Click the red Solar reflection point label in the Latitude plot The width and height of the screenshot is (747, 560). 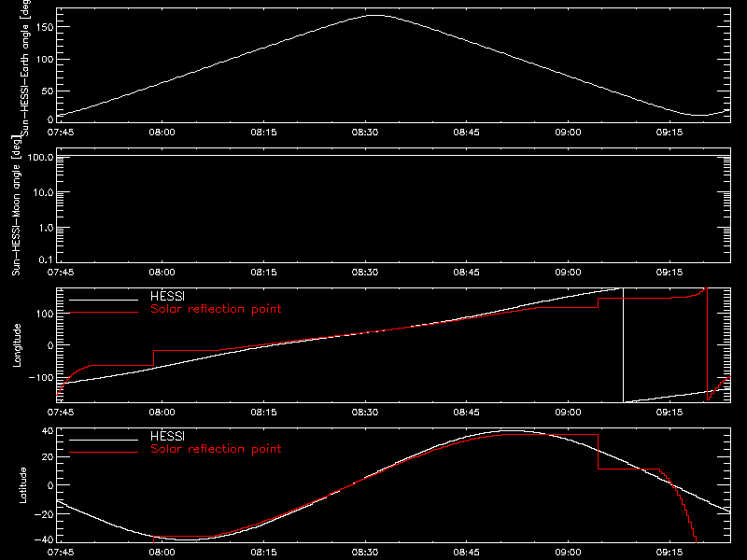216,449
